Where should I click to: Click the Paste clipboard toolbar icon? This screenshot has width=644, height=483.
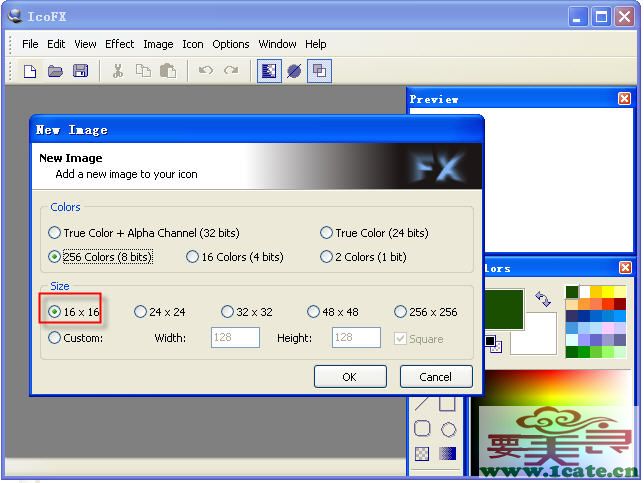point(168,71)
